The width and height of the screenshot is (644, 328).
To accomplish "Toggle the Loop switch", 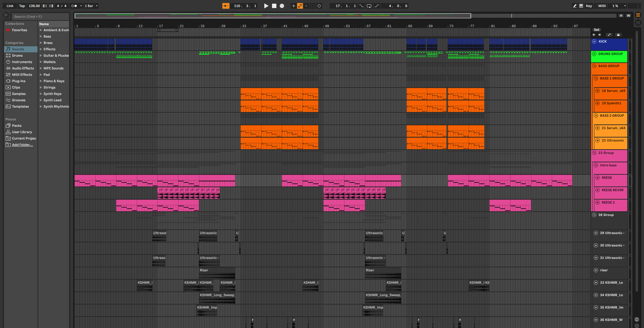I will coord(369,6).
